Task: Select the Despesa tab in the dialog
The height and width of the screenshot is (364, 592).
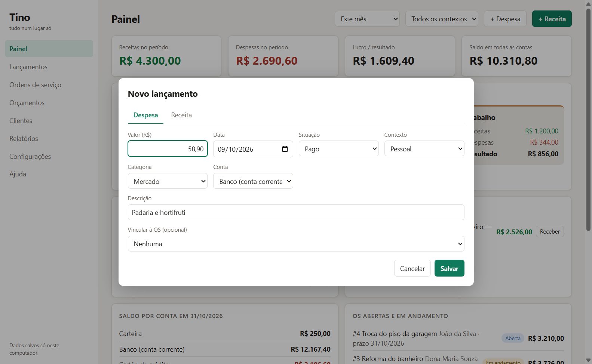Action: click(145, 115)
